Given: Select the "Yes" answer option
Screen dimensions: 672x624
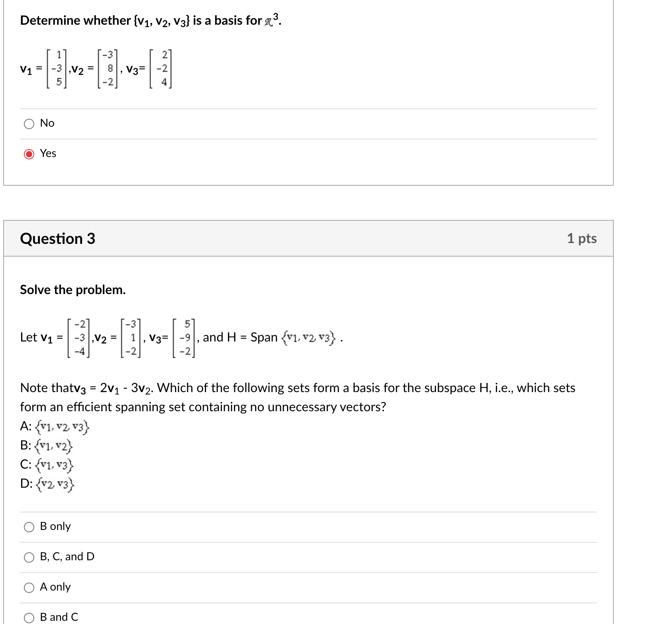Looking at the screenshot, I should (x=29, y=154).
